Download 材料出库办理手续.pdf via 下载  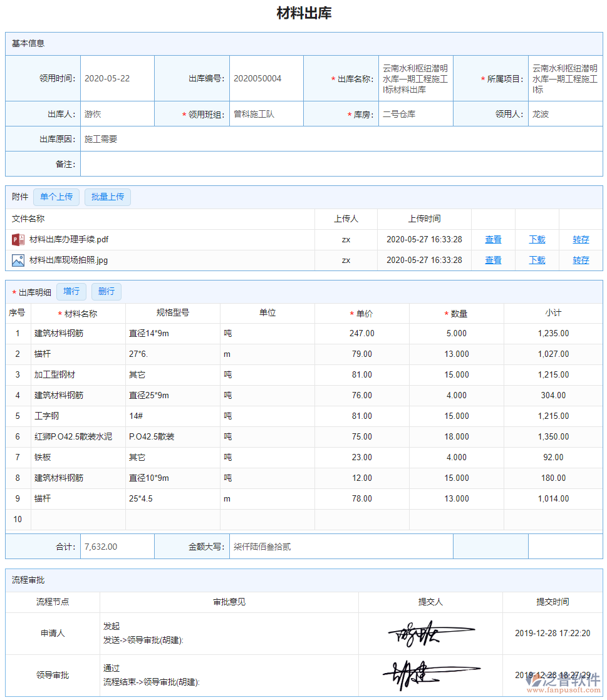(x=537, y=240)
